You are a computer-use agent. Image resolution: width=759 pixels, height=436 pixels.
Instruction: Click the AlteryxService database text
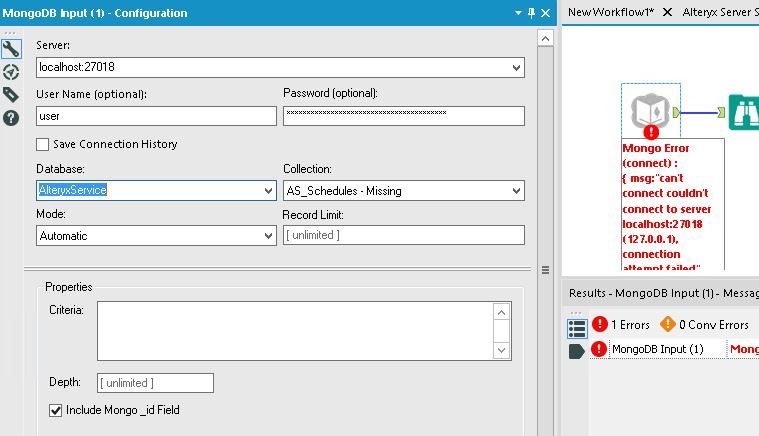click(x=73, y=190)
